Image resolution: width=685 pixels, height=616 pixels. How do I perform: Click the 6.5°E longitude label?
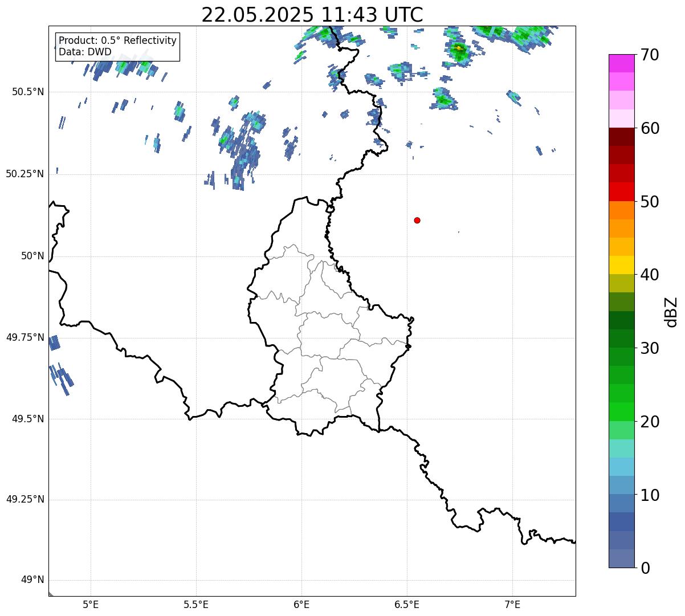407,604
